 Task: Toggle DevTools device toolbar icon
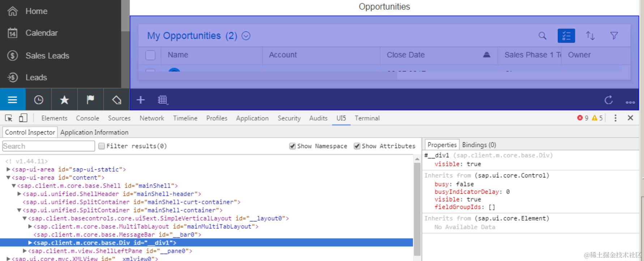(23, 118)
